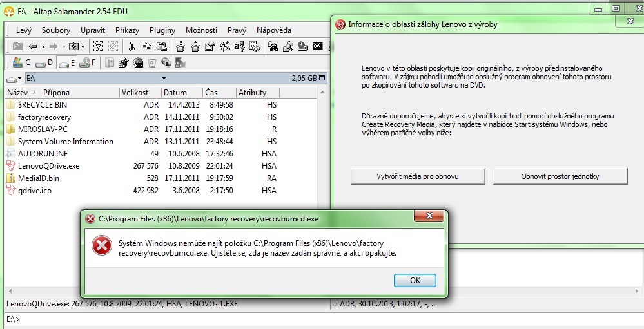Switch to optical drive F
The width and height of the screenshot is (644, 329).
[x=88, y=62]
